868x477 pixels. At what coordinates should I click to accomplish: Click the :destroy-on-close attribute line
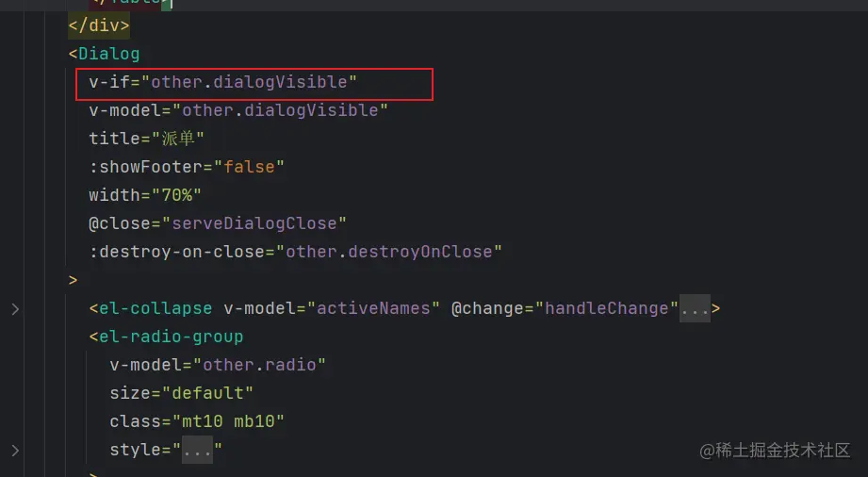(296, 252)
